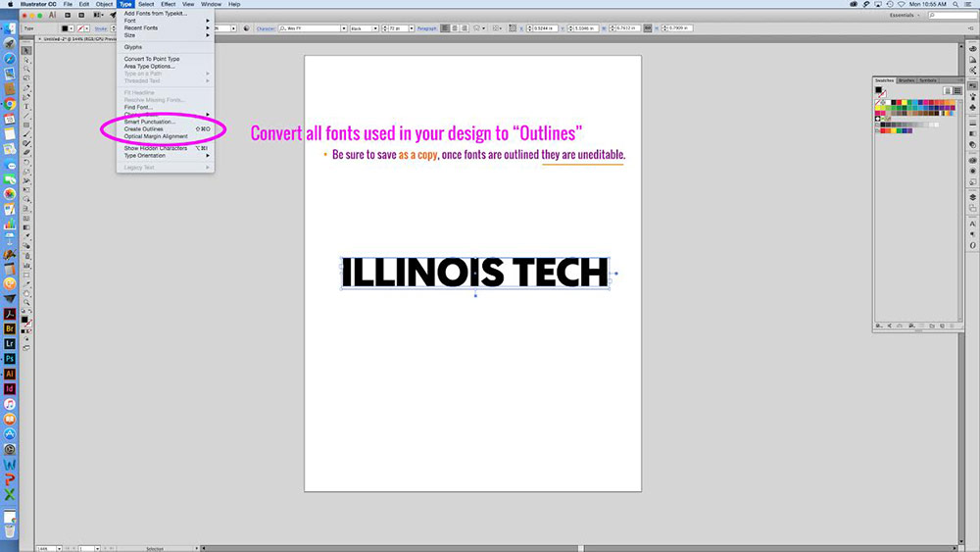Open the OpenType (O) panel icon in right strip
Image resolution: width=980 pixels, height=552 pixels.
[x=972, y=245]
